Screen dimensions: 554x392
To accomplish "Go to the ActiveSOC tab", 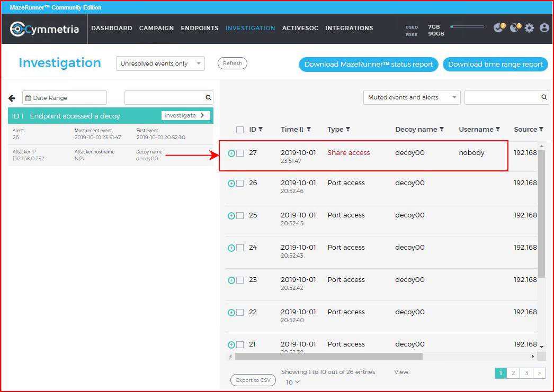I will tap(300, 28).
